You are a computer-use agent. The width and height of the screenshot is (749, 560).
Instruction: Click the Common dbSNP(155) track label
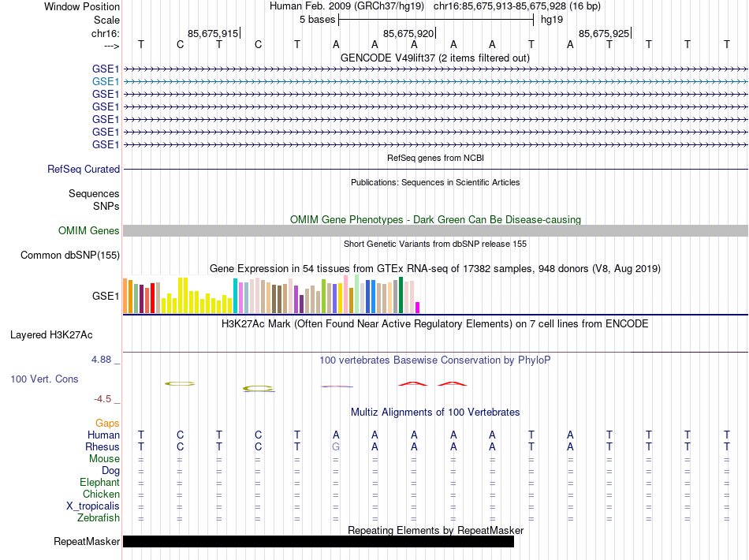pyautogui.click(x=70, y=255)
